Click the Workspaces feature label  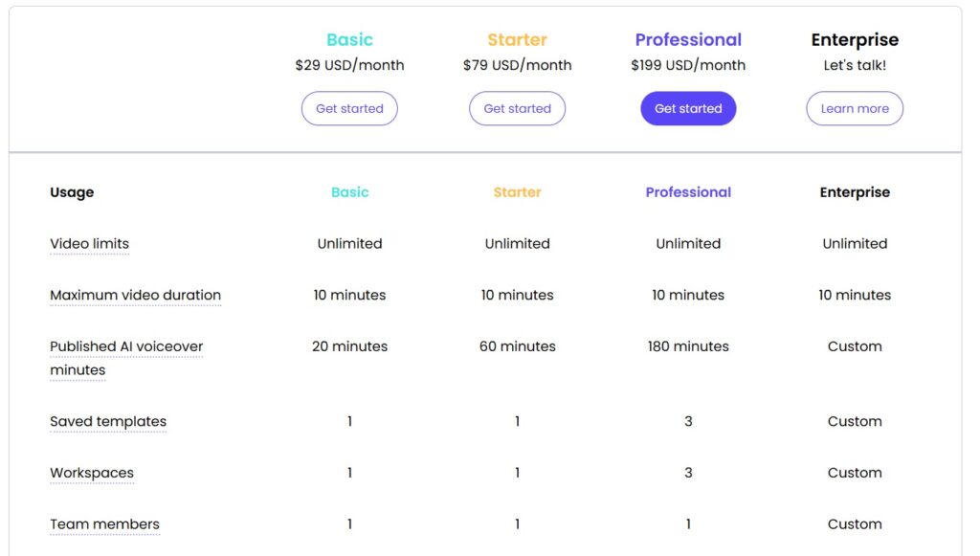92,473
